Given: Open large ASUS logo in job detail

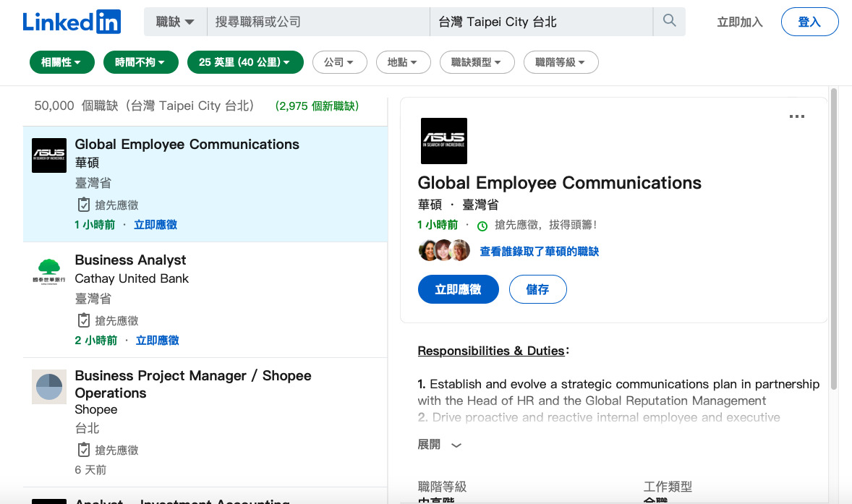Looking at the screenshot, I should [x=444, y=141].
